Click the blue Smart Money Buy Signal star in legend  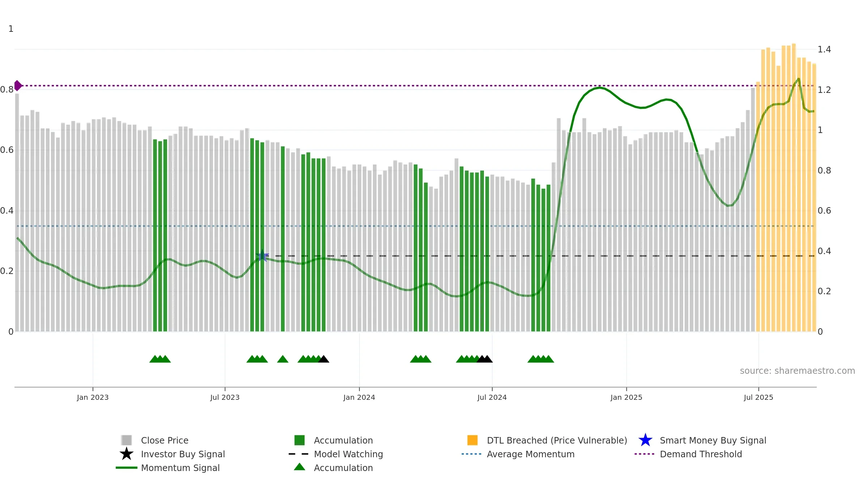pyautogui.click(x=645, y=440)
